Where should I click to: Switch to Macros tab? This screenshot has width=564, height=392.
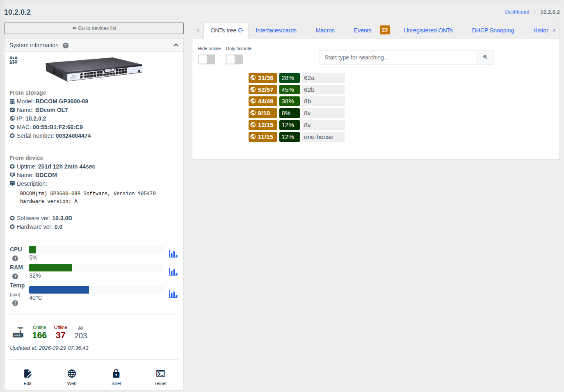pos(325,30)
